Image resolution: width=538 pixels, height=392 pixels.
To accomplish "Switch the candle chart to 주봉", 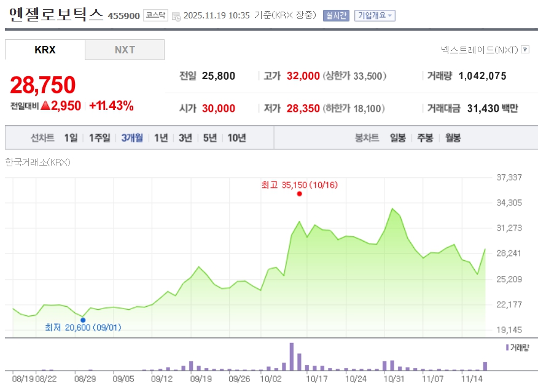I will (425, 138).
